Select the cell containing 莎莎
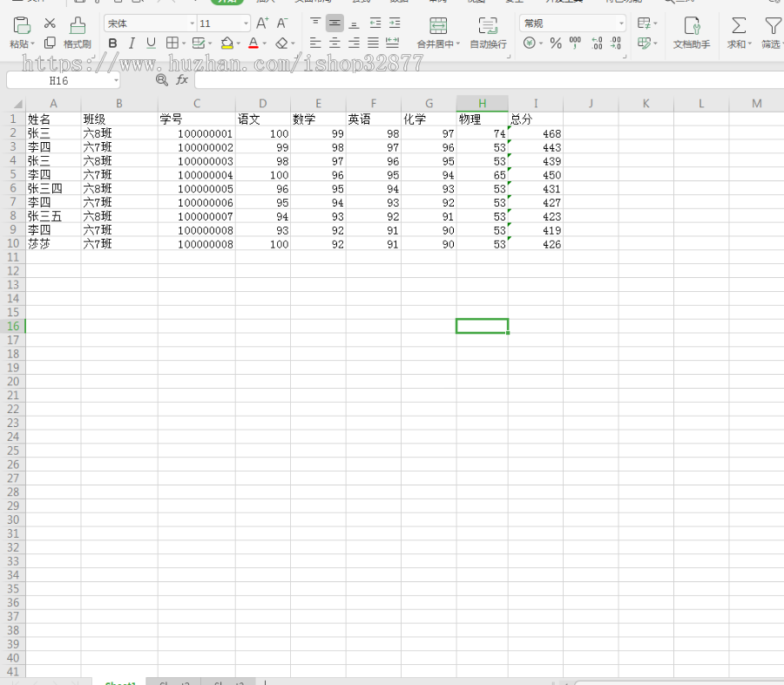This screenshot has height=685, width=784. click(53, 244)
